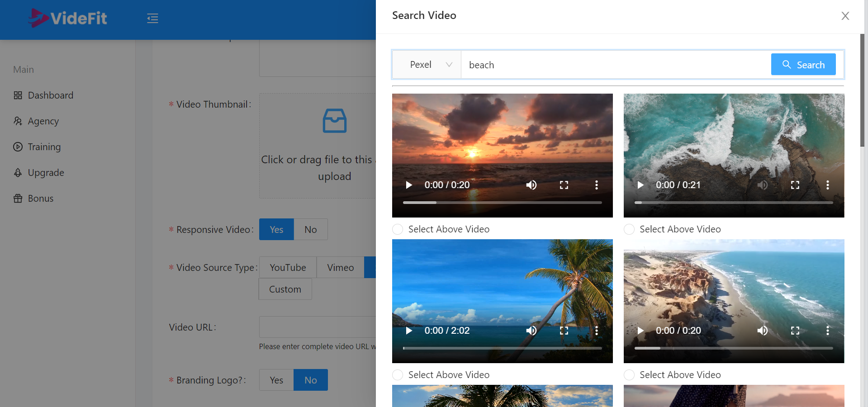Play the coastal cliffs 0:20 video
Viewport: 868px width, 407px height.
[x=640, y=331]
